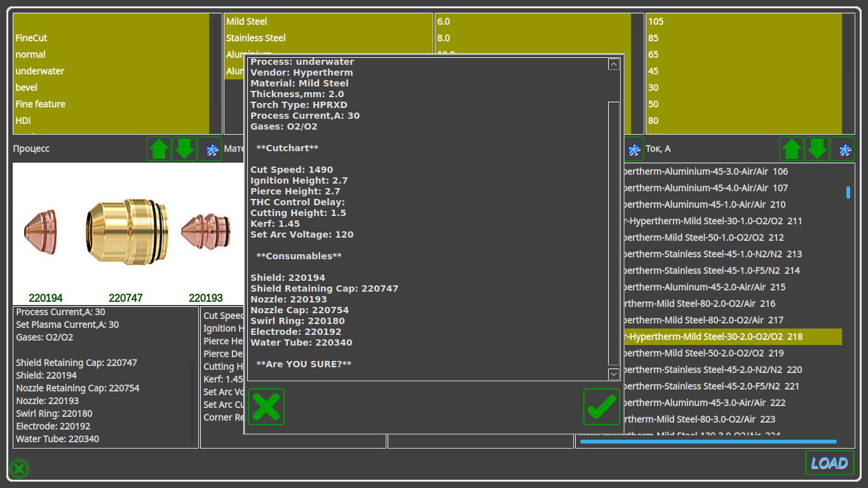Click the down arrow in the Процесс panel
Screen dimensions: 868x488
[184, 149]
